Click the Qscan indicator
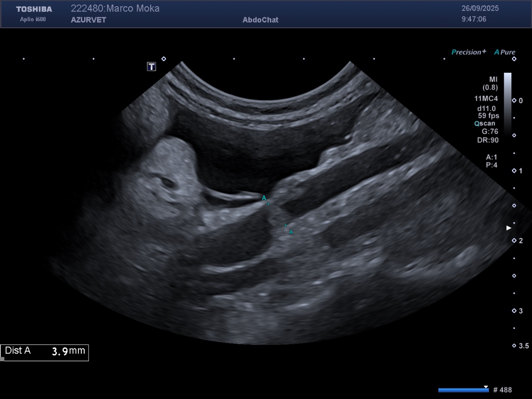 pos(484,123)
